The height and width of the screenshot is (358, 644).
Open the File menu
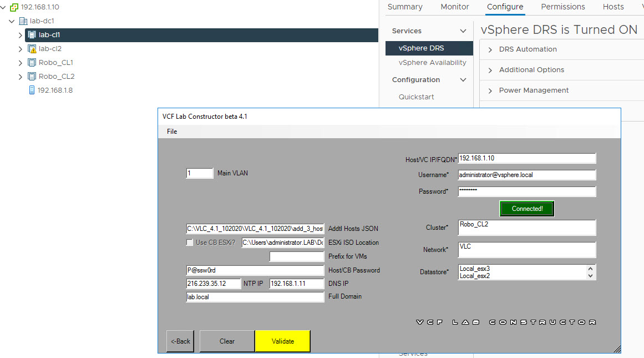pos(172,132)
